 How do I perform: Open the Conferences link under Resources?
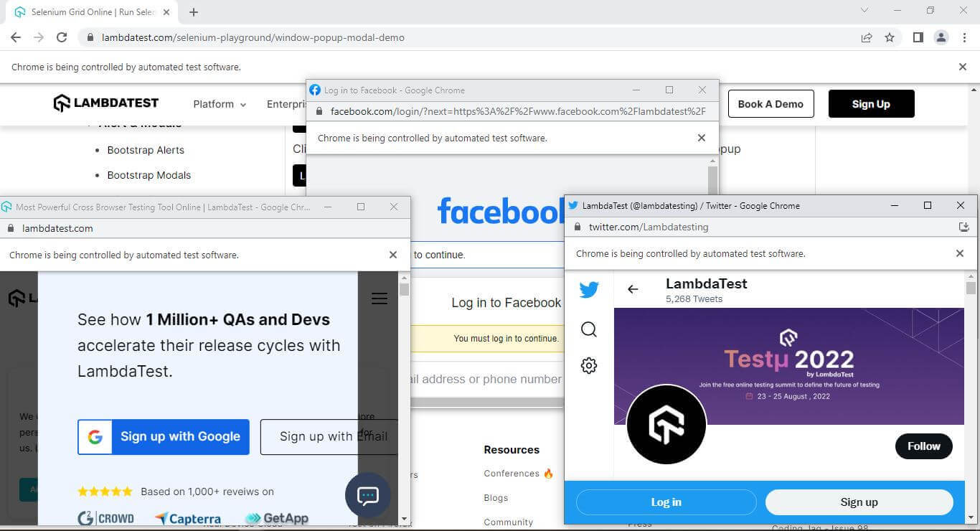click(x=519, y=474)
